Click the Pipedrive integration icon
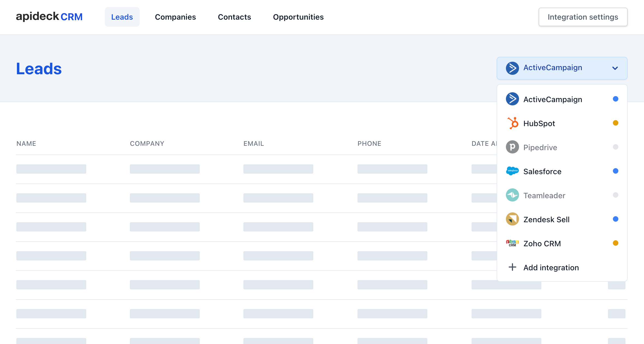The height and width of the screenshot is (344, 644). pos(512,147)
